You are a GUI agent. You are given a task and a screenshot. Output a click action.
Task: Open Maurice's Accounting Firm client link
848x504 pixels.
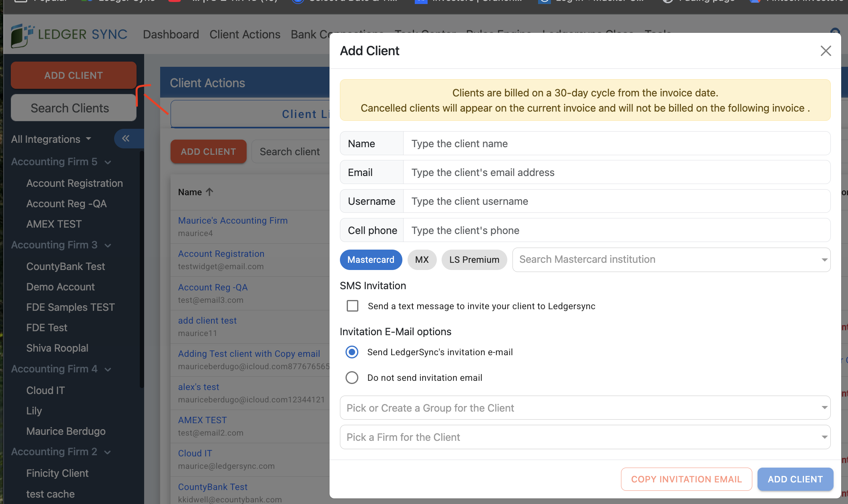click(x=233, y=220)
